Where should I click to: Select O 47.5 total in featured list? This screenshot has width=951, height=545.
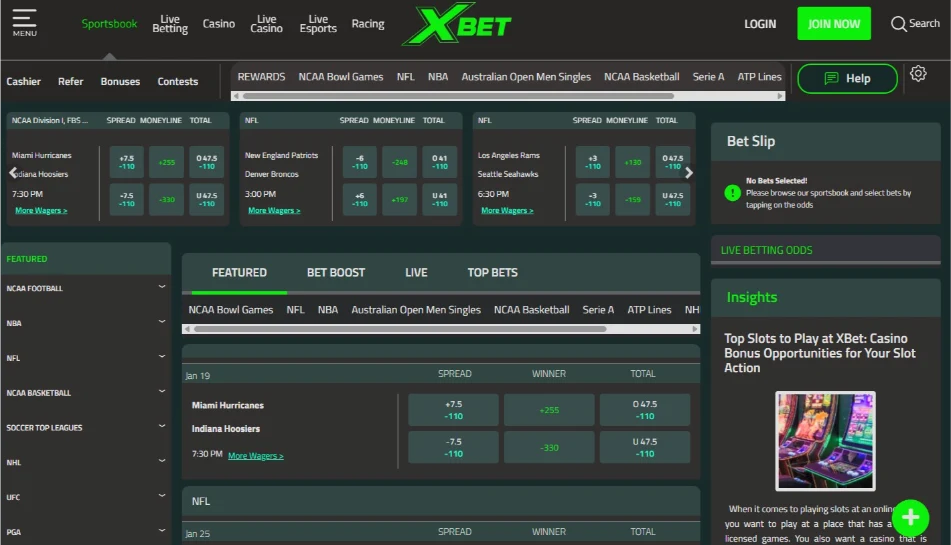[645, 410]
